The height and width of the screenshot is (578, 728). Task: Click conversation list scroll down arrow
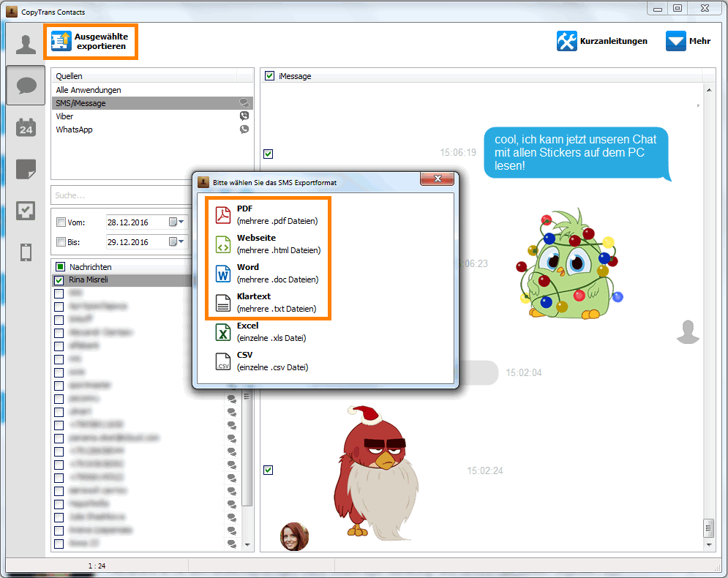click(x=247, y=544)
